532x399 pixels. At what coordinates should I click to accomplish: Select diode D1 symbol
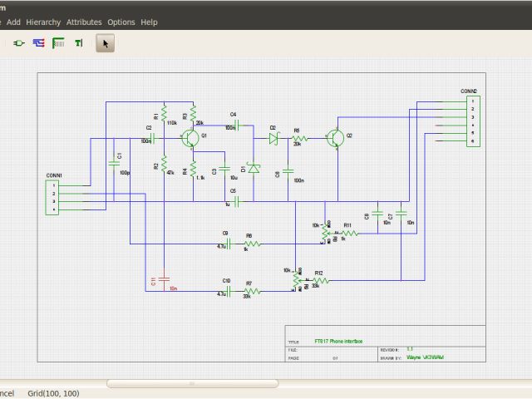[254, 169]
